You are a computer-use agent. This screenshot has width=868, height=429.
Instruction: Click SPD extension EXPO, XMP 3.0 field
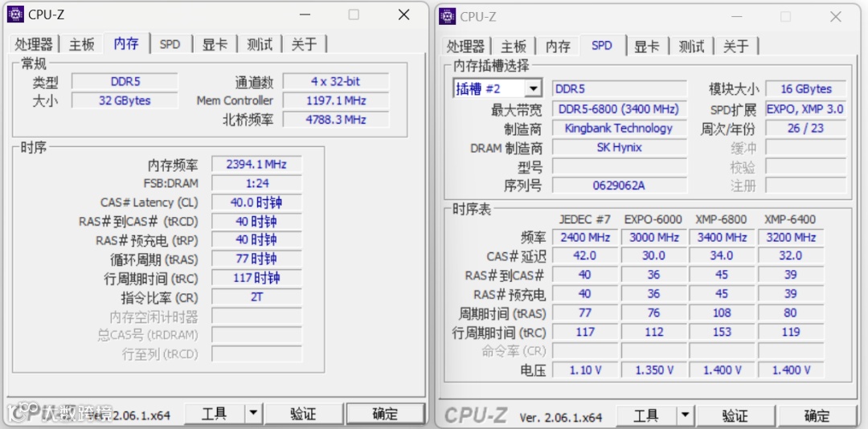(806, 109)
